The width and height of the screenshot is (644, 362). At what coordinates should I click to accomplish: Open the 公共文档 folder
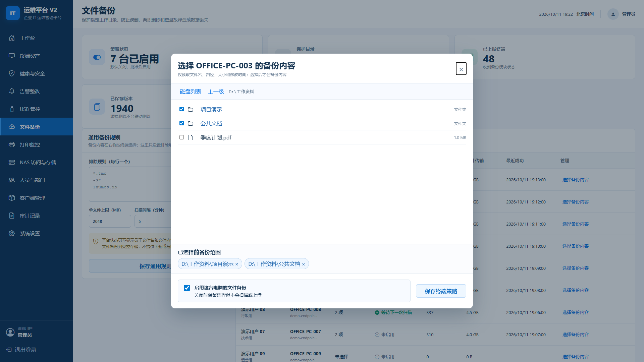pyautogui.click(x=211, y=123)
